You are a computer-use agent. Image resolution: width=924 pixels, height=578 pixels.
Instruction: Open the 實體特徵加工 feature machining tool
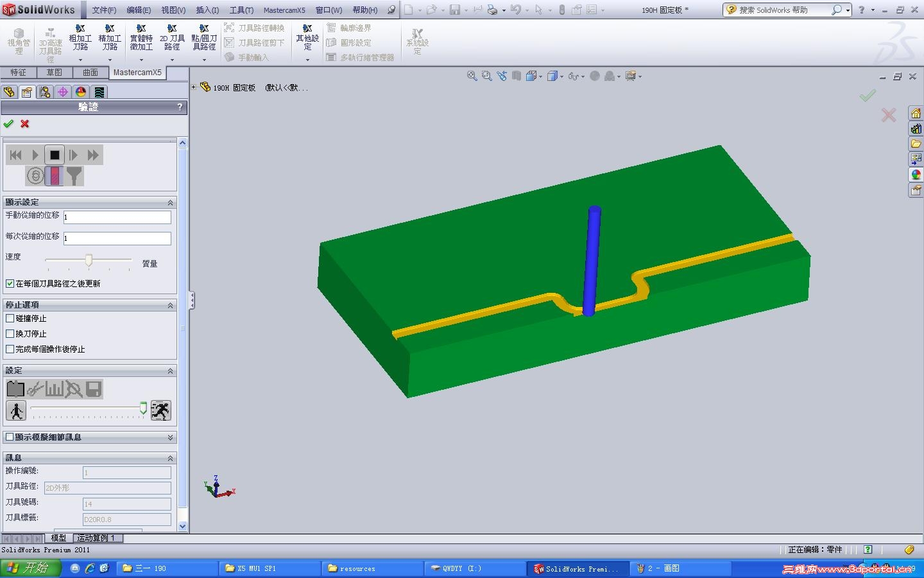(141, 38)
